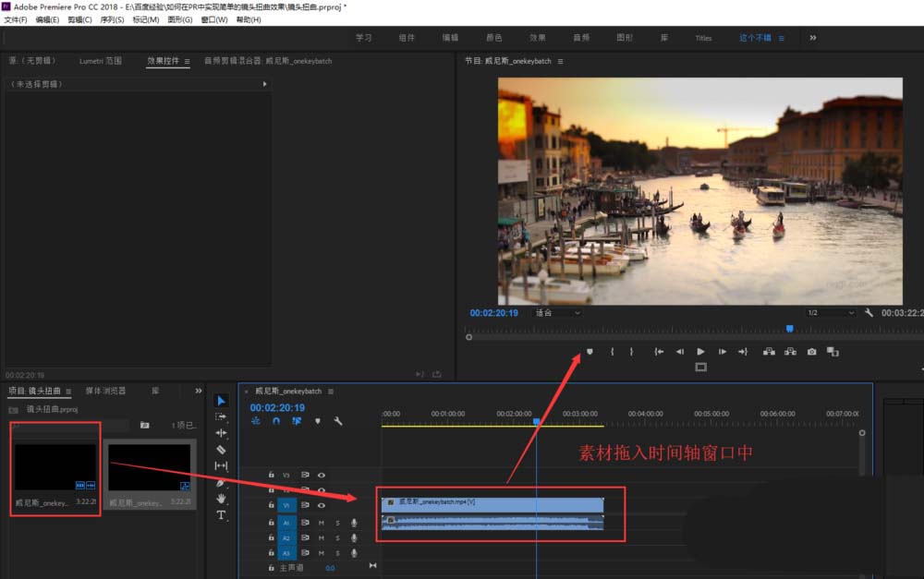This screenshot has height=579, width=924.
Task: Lock video track V3
Action: (x=271, y=475)
